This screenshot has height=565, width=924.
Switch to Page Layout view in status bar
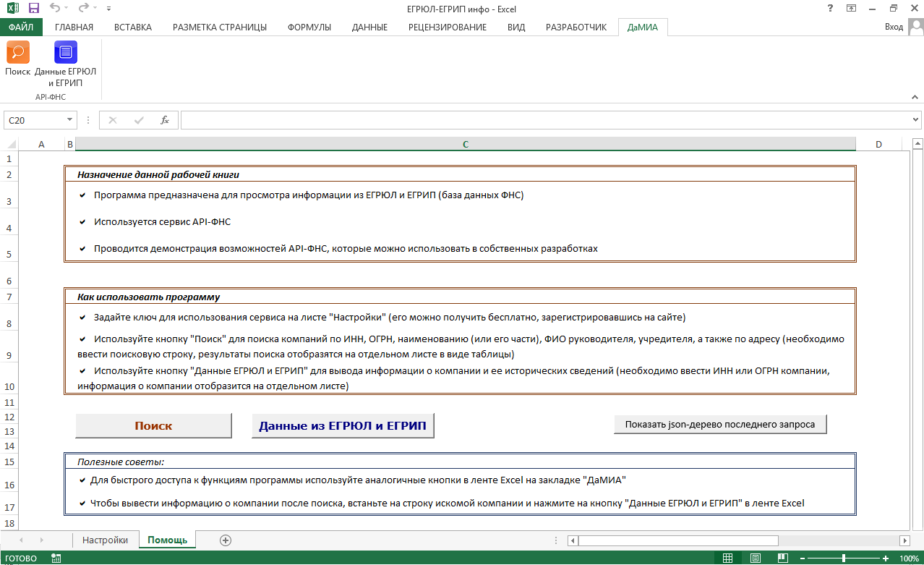pyautogui.click(x=755, y=558)
